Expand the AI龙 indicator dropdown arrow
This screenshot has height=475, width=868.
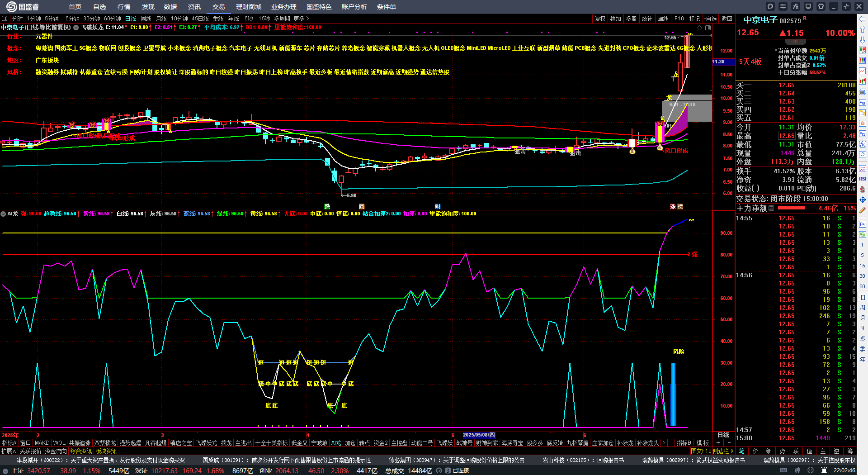[3, 214]
